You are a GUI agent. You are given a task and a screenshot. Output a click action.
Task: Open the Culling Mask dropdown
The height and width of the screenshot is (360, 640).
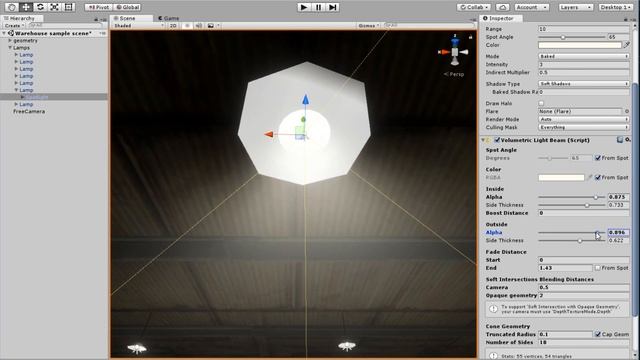pos(584,127)
